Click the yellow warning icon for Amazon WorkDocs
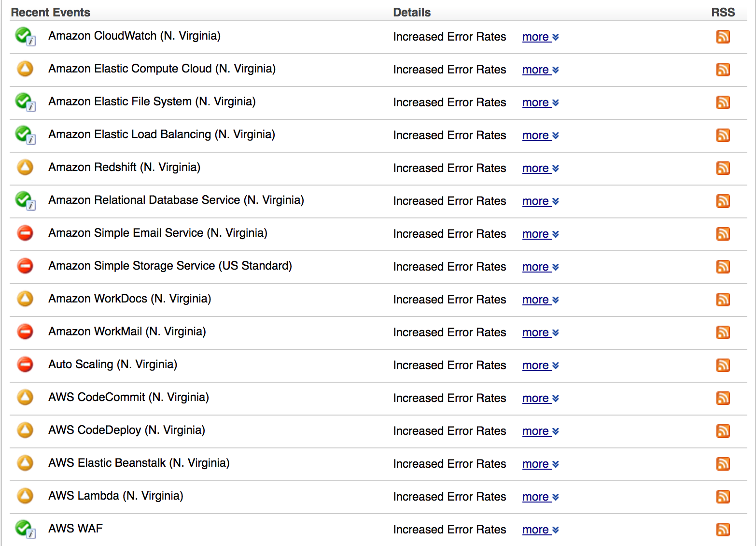Viewport: 756px width, 546px height. [25, 299]
